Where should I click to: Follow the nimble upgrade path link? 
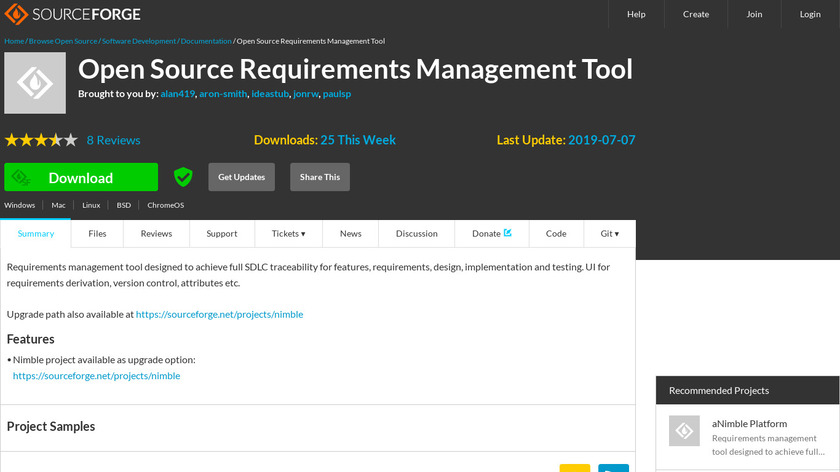(x=219, y=314)
